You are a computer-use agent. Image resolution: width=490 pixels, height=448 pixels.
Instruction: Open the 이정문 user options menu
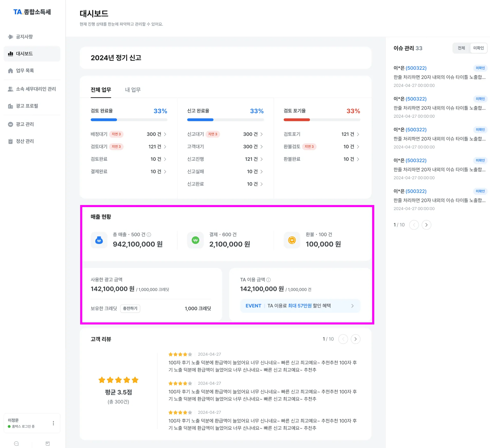(x=53, y=423)
